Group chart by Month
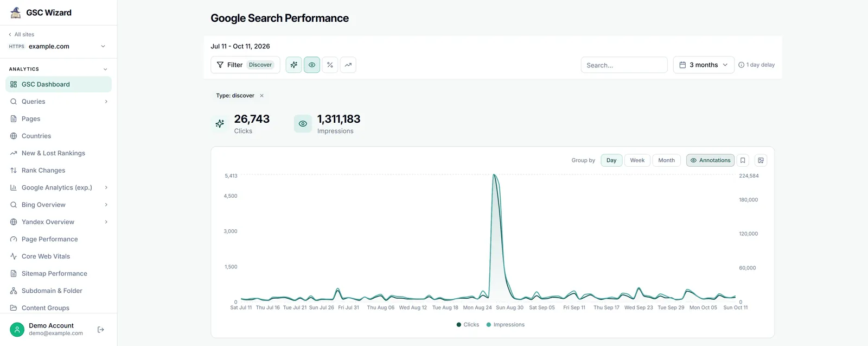The height and width of the screenshot is (346, 868). click(x=667, y=160)
